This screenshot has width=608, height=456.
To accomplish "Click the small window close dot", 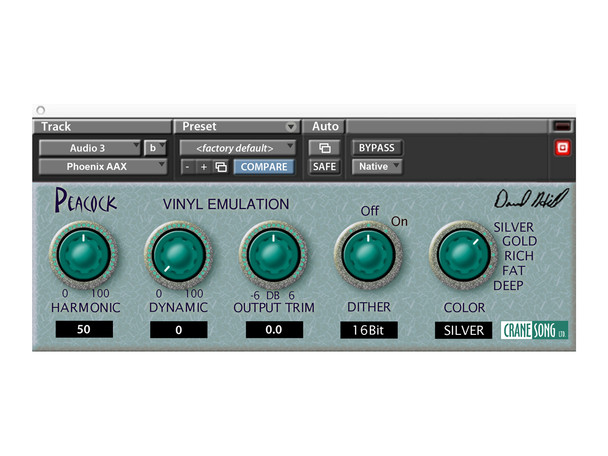I will tap(40, 109).
